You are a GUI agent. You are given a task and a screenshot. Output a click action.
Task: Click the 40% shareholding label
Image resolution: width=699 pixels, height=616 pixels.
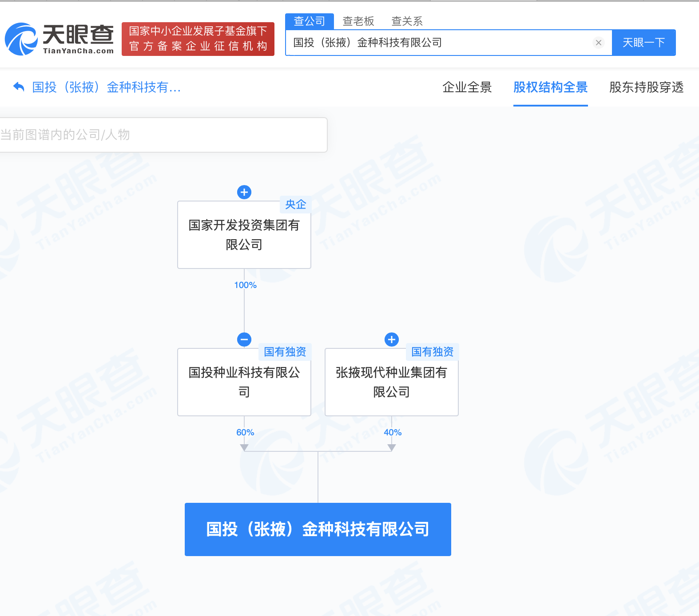tap(393, 432)
